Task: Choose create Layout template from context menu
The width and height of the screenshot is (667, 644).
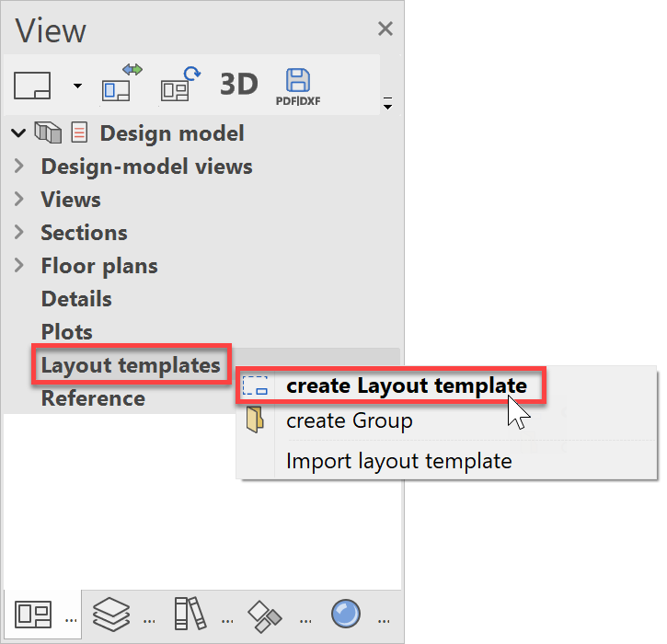Action: [x=407, y=385]
